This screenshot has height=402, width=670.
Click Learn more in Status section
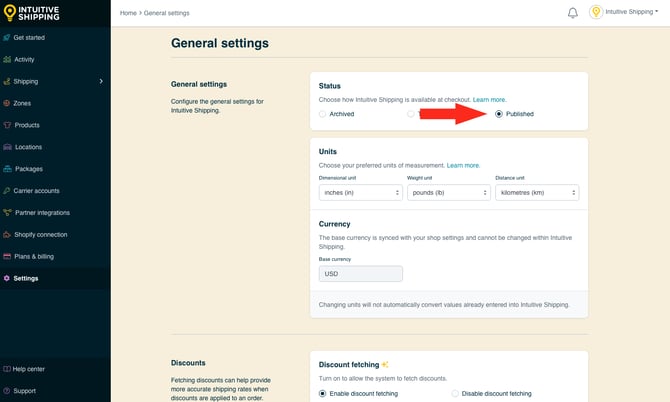pyautogui.click(x=489, y=100)
